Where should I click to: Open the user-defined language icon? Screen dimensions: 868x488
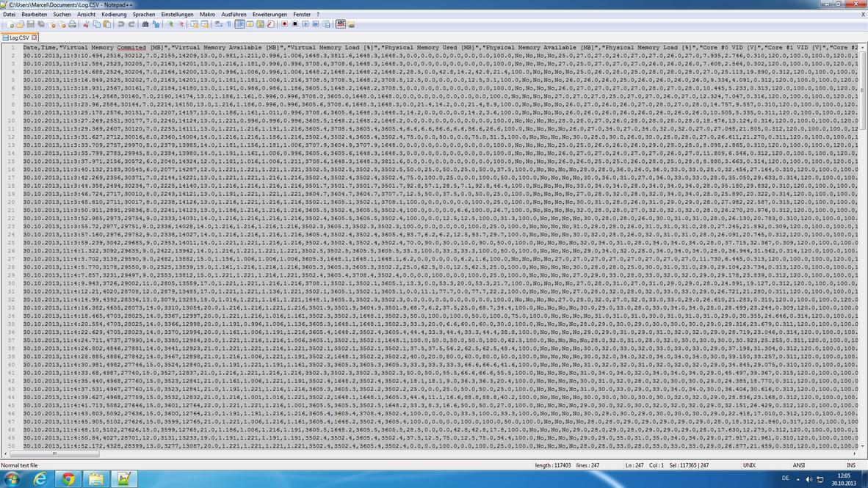[250, 24]
